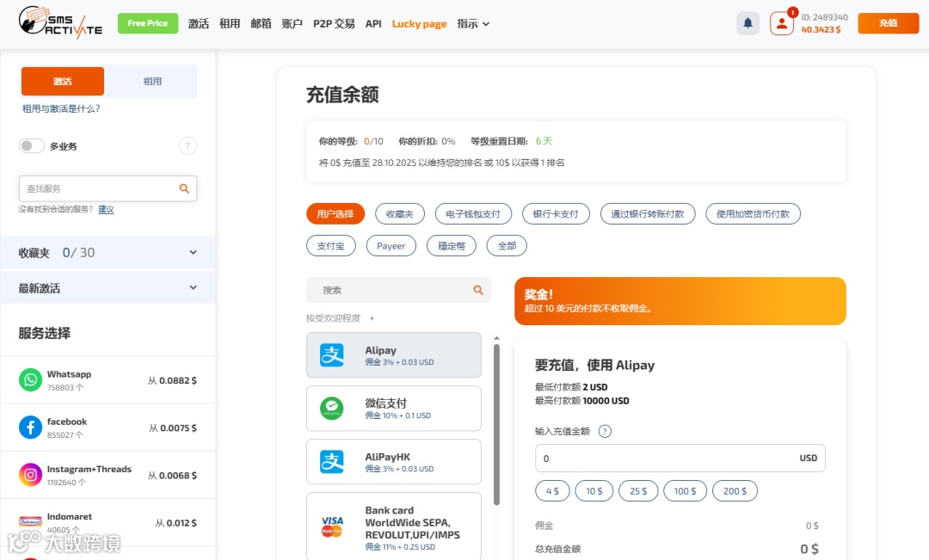Choose the 25 $ quick amount

(x=638, y=490)
